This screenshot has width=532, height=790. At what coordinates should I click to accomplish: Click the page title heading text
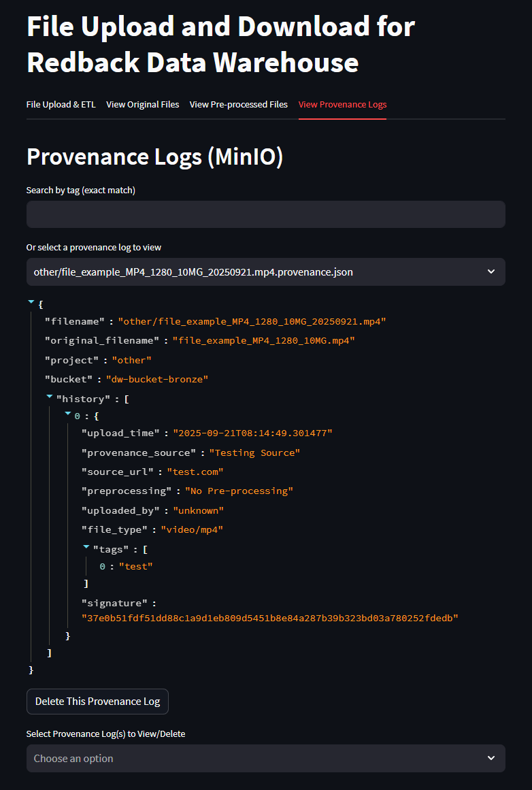point(221,45)
